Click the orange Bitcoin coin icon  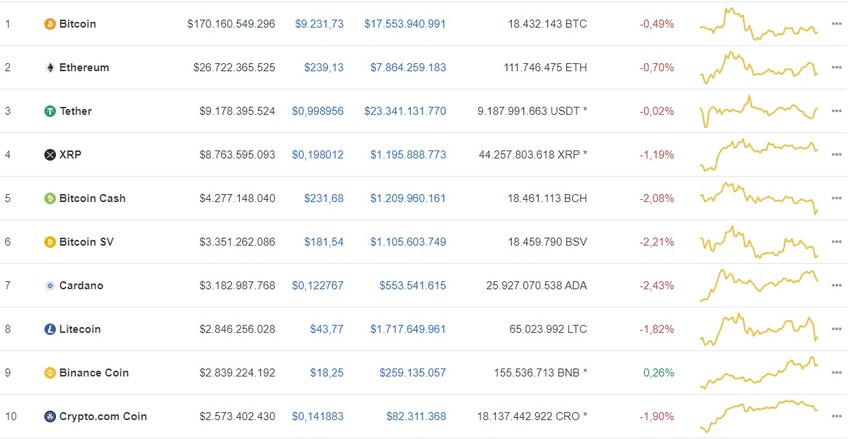point(50,24)
